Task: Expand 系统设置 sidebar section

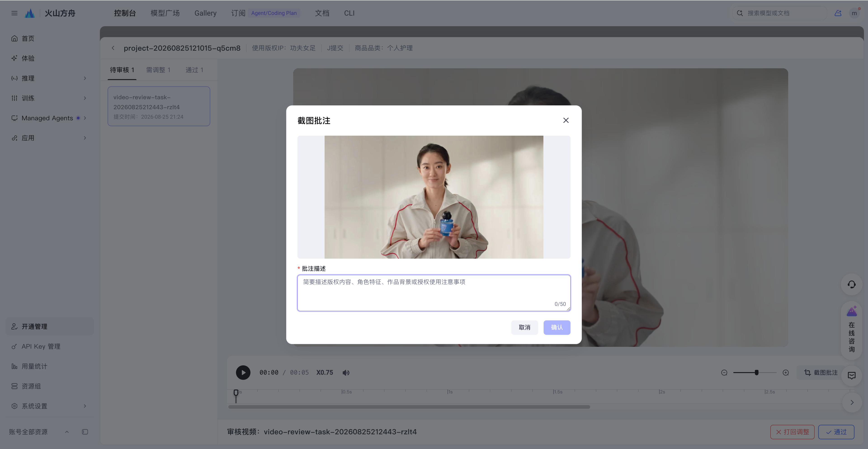Action: click(50, 406)
